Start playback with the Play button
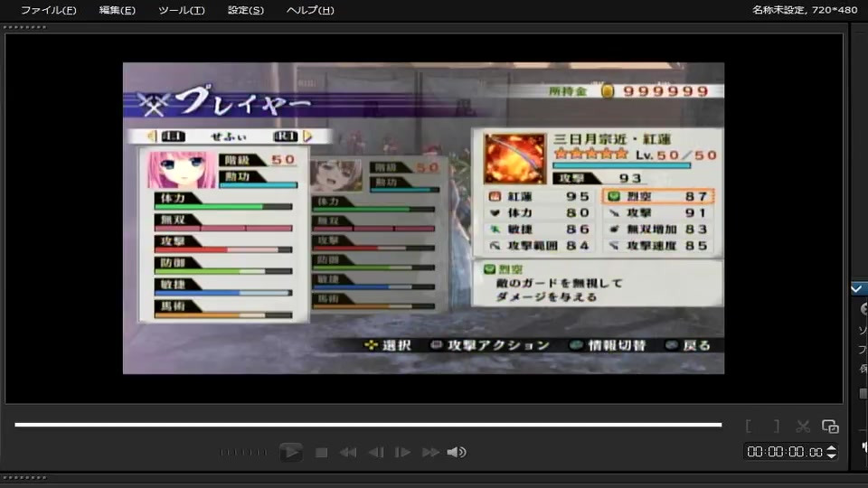 (x=290, y=452)
